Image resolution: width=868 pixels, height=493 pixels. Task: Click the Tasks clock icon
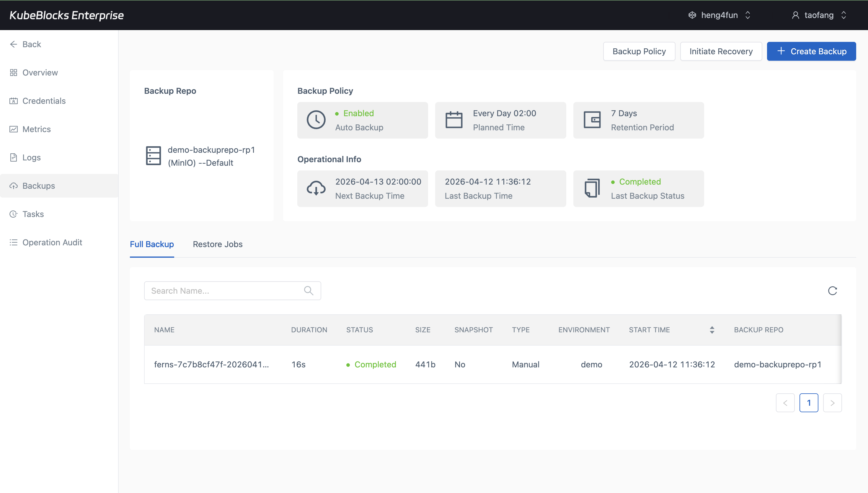13,214
